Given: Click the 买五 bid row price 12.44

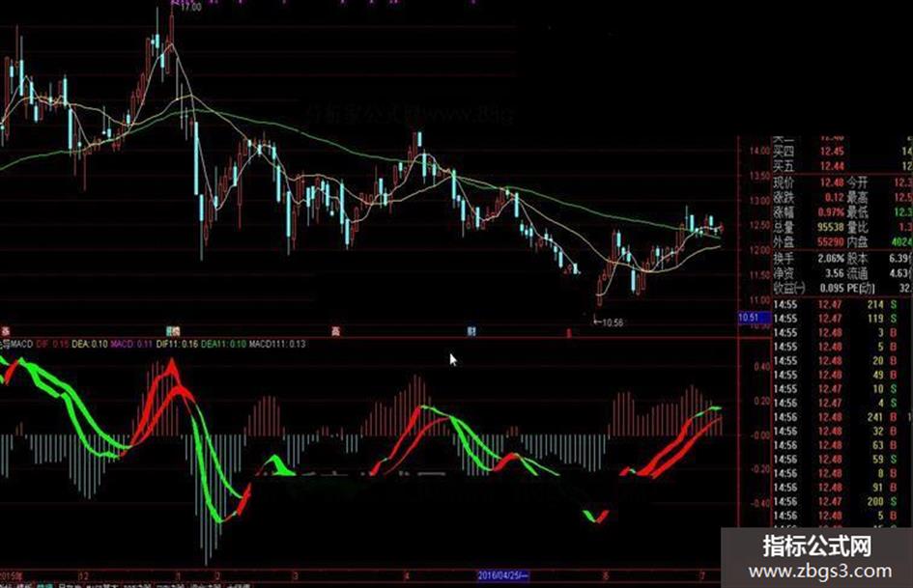Looking at the screenshot, I should pyautogui.click(x=832, y=166).
